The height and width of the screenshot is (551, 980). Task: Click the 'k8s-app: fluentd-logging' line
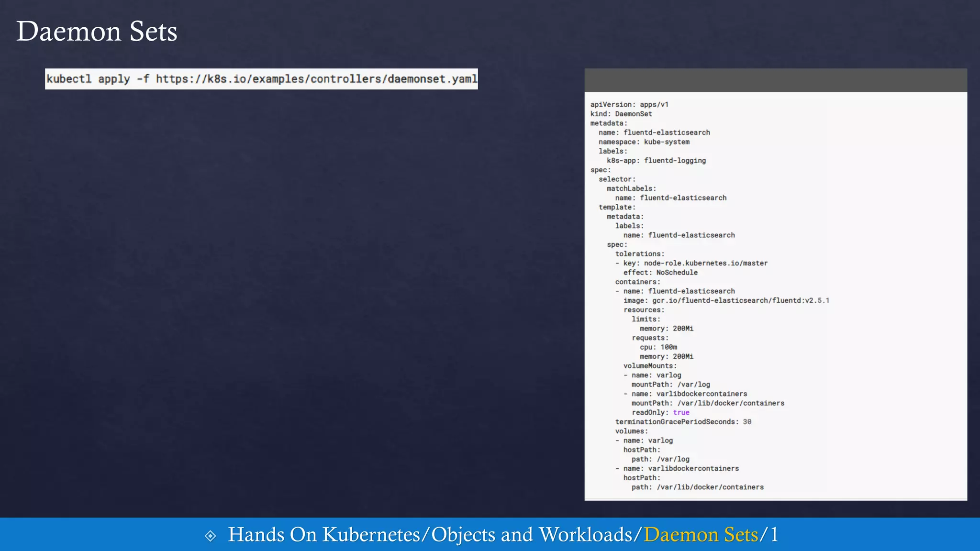(656, 161)
